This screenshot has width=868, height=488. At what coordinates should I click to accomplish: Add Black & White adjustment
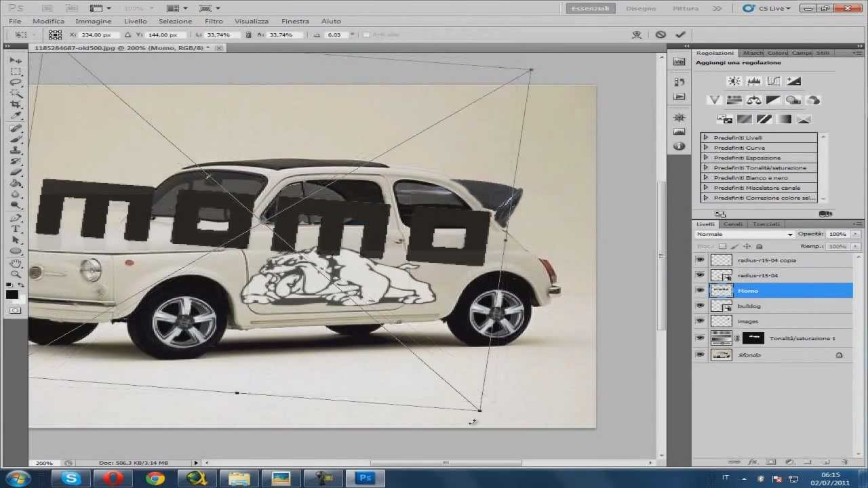click(x=774, y=100)
